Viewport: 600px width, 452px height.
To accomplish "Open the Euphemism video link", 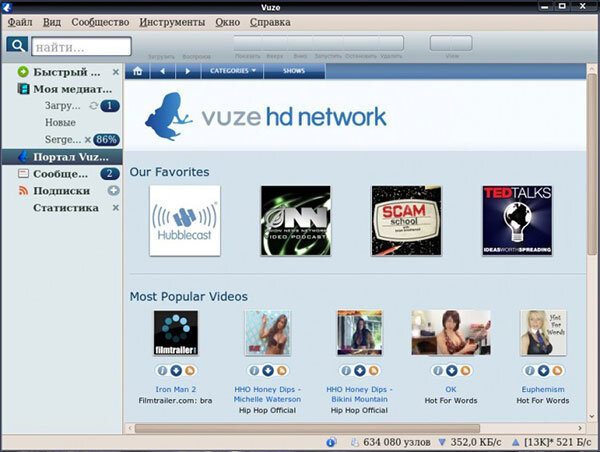I will [x=543, y=389].
